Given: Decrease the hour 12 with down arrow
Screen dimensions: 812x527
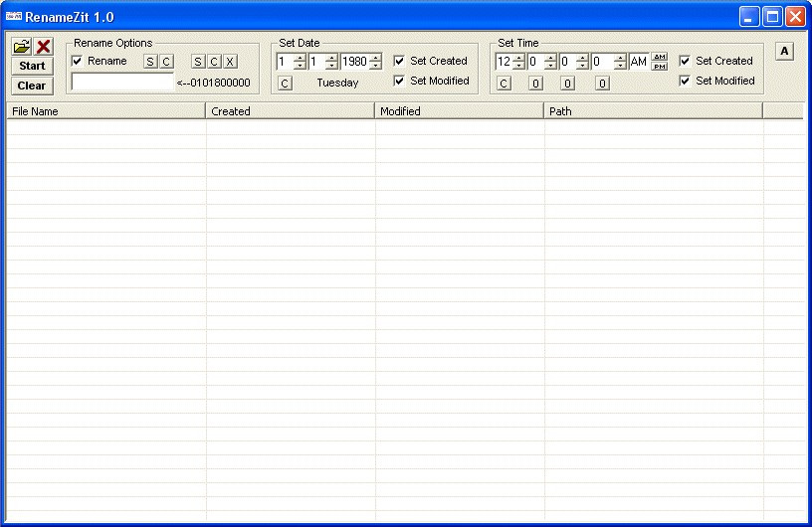Looking at the screenshot, I should [518, 66].
